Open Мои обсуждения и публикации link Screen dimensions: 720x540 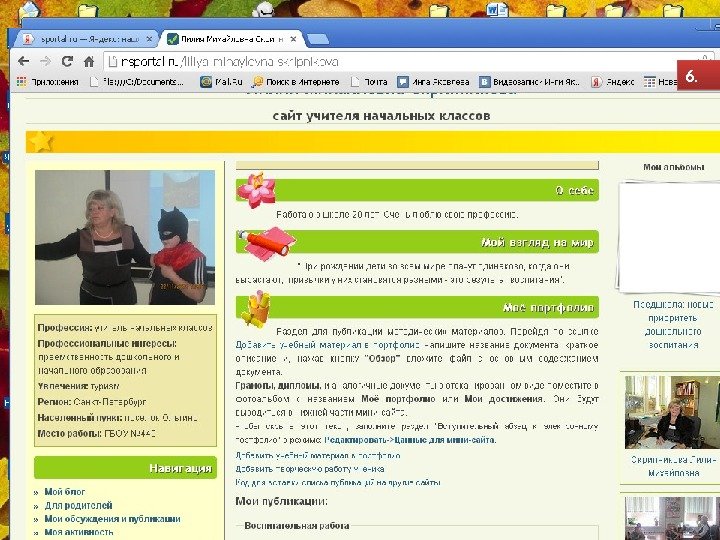[112, 519]
